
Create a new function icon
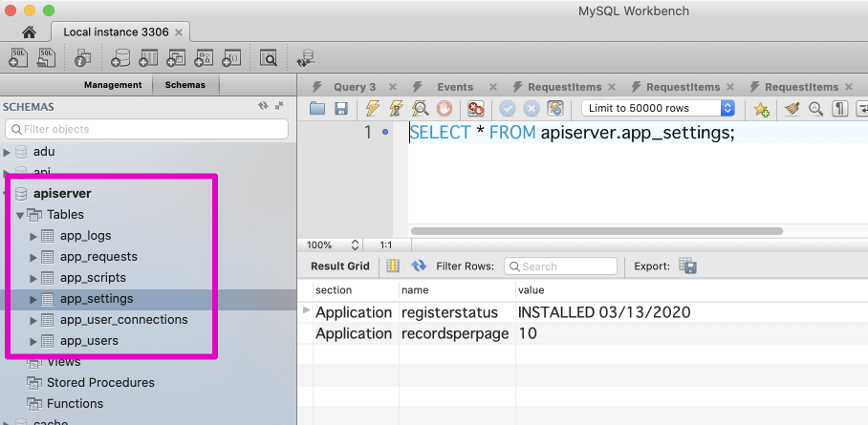coord(231,57)
